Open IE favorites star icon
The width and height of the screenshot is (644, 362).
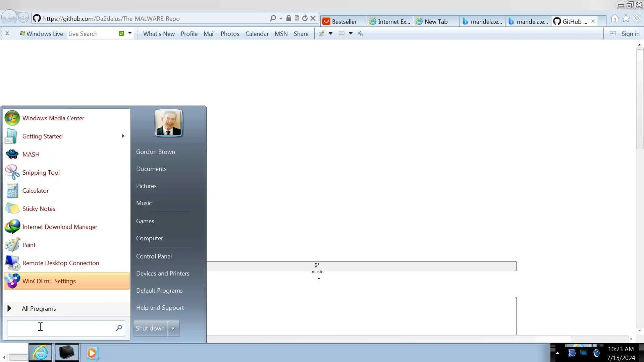click(626, 18)
